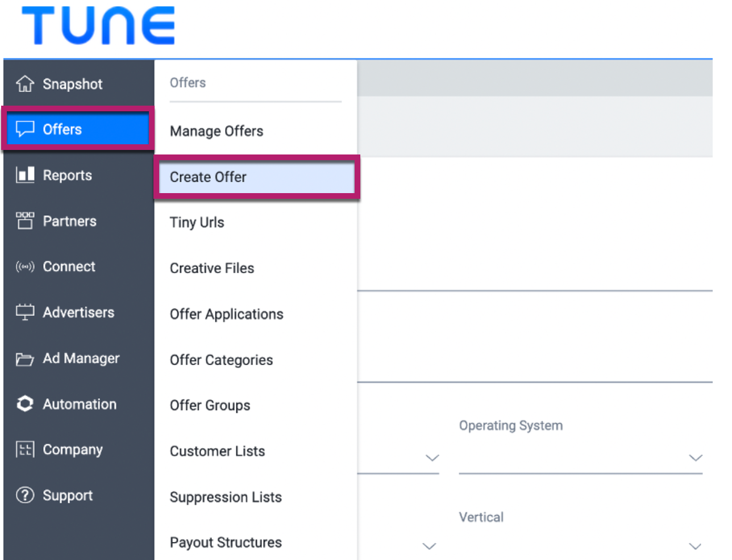Click the Automation hexagon icon

[x=25, y=404]
